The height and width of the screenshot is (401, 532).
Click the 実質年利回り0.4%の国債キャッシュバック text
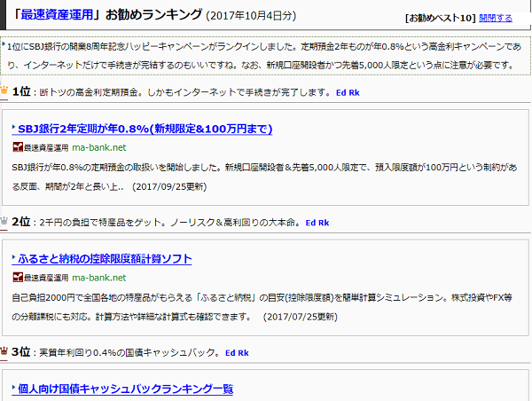click(130, 353)
